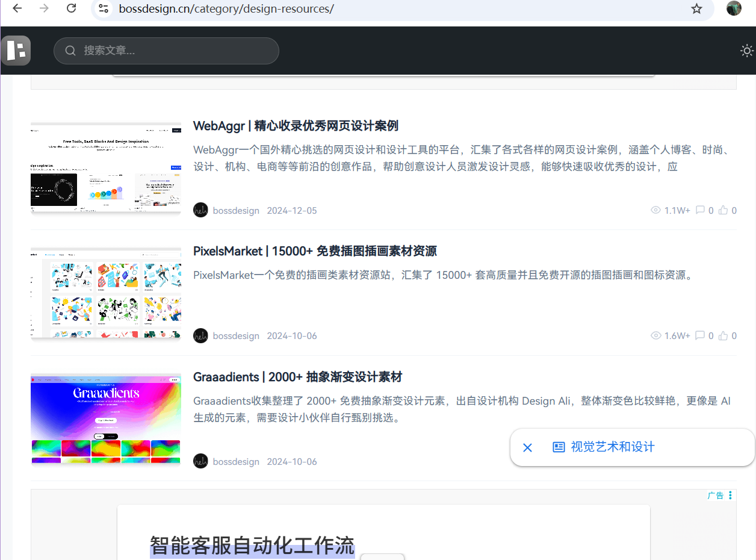Click the 1.1W+ view count

click(x=677, y=211)
